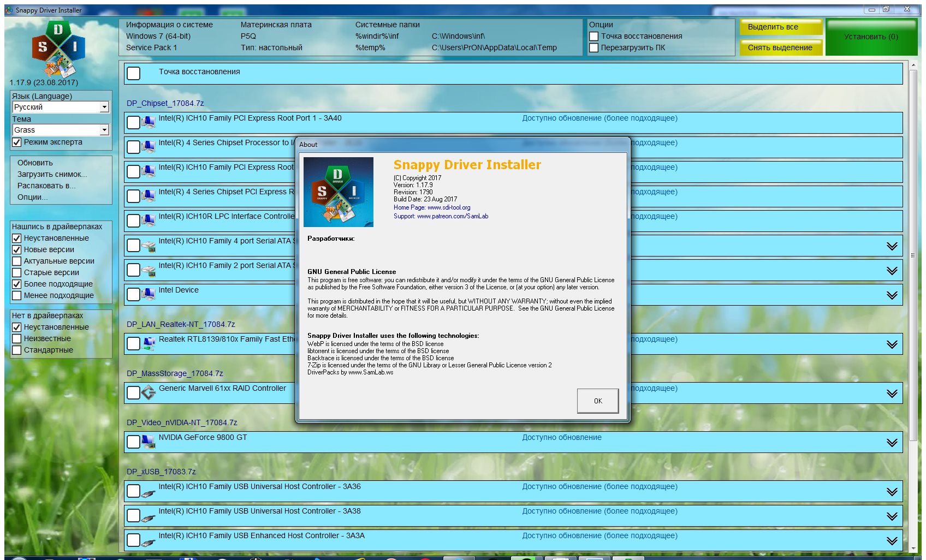This screenshot has height=560, width=926.
Task: Toggle the Новые версии filter checkbox
Action: tap(16, 249)
